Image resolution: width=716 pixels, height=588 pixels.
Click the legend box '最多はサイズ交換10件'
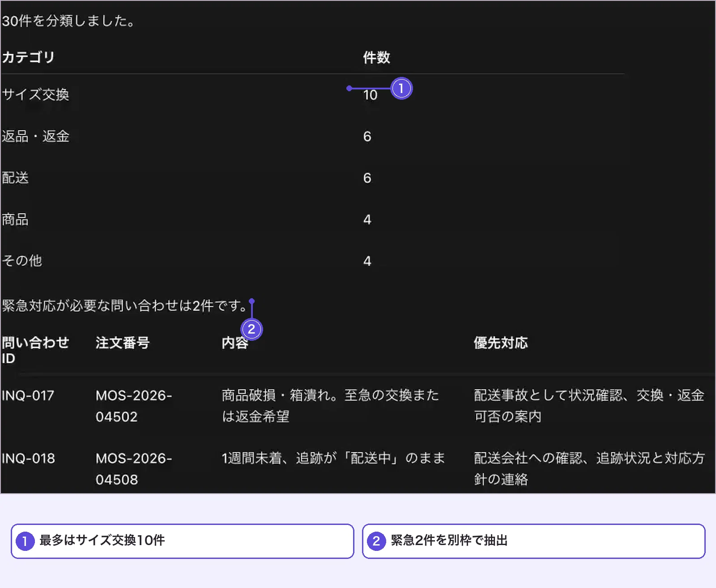(x=183, y=541)
